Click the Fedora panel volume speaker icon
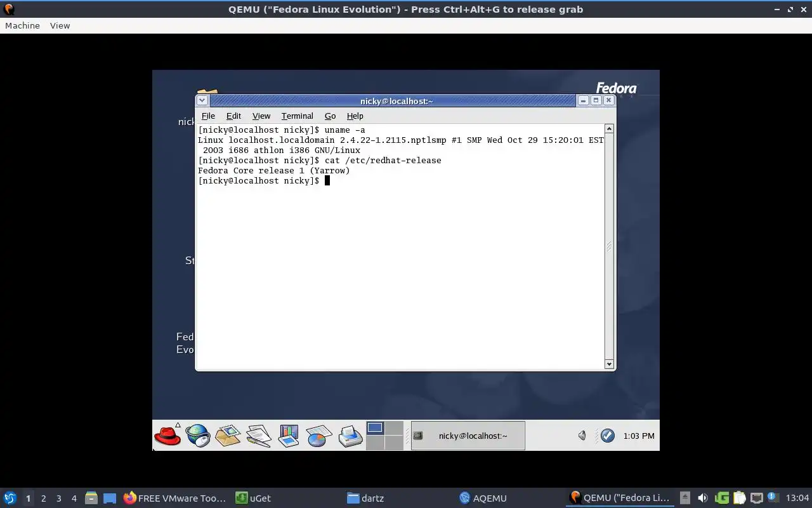 coord(582,436)
